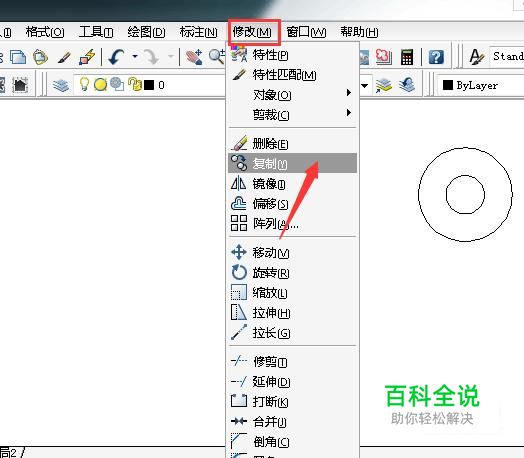Select 倒角(C) in the menu

292,442
